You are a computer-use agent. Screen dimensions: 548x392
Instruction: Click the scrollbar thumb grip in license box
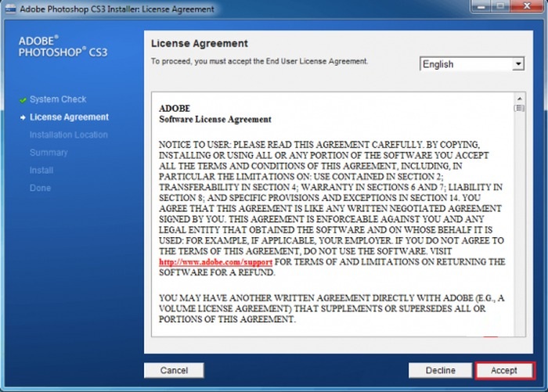[519, 108]
